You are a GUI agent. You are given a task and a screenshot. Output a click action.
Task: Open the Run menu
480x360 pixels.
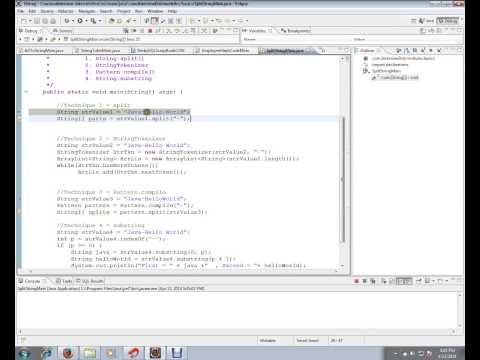point(139,11)
